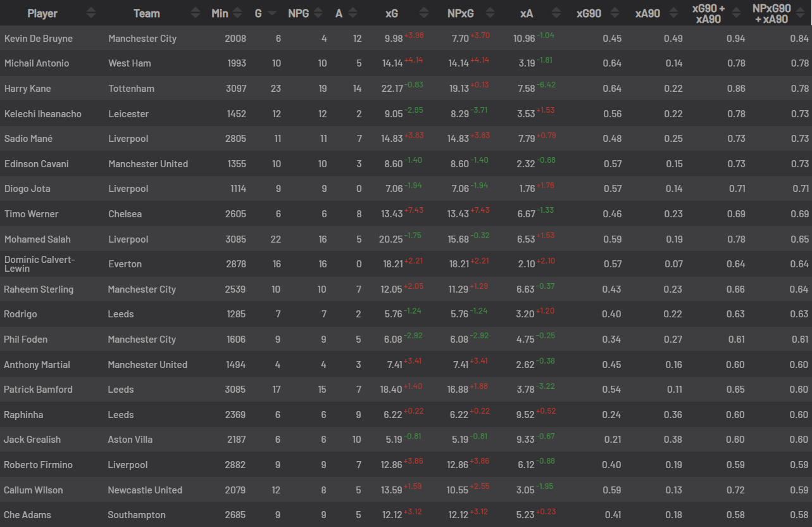Open the Tottenham team link
812x527 pixels.
coord(131,89)
